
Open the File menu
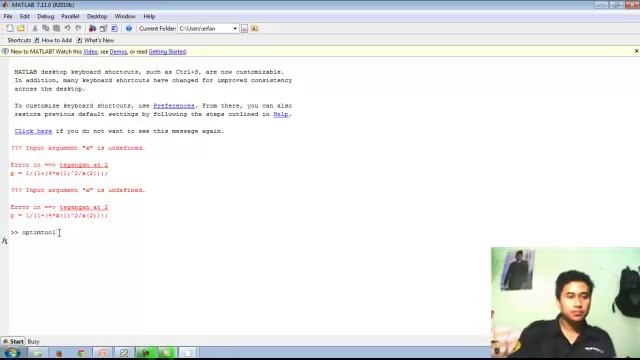tap(8, 16)
